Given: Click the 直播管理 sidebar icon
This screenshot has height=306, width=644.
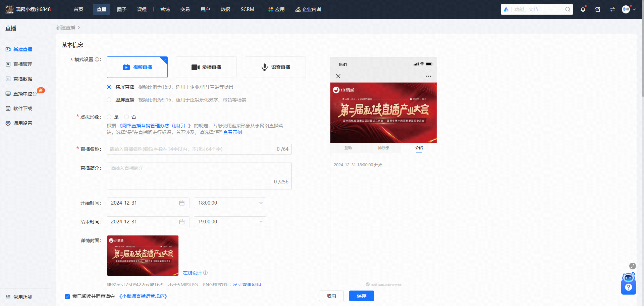Looking at the screenshot, I should 8,64.
